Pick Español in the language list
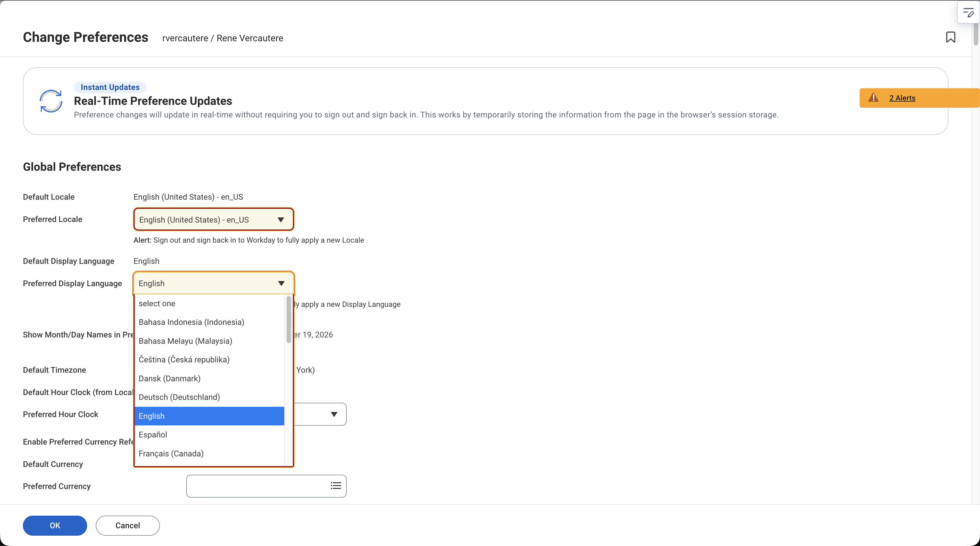Image resolution: width=980 pixels, height=546 pixels. [x=209, y=435]
